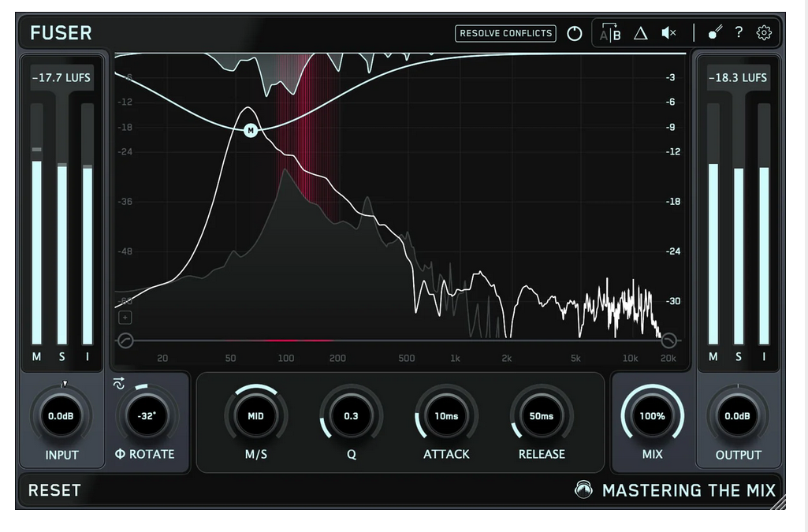Click the -30 right reduction scale label
Screen dimensions: 808x532
point(673,301)
